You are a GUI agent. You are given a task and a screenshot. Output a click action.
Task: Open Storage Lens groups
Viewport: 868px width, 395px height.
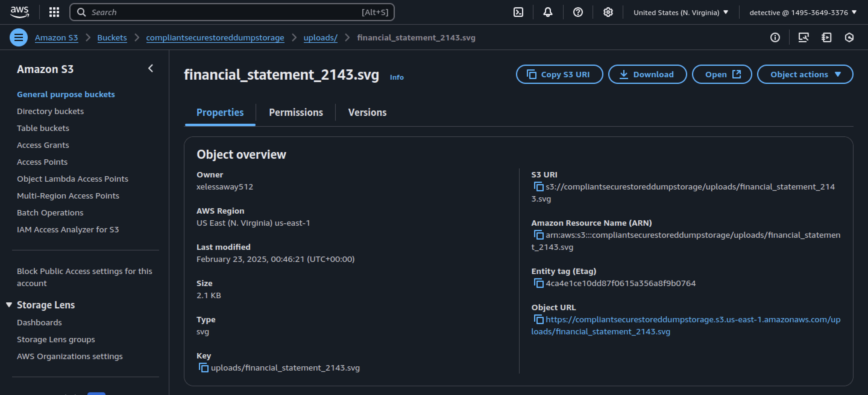(55, 339)
